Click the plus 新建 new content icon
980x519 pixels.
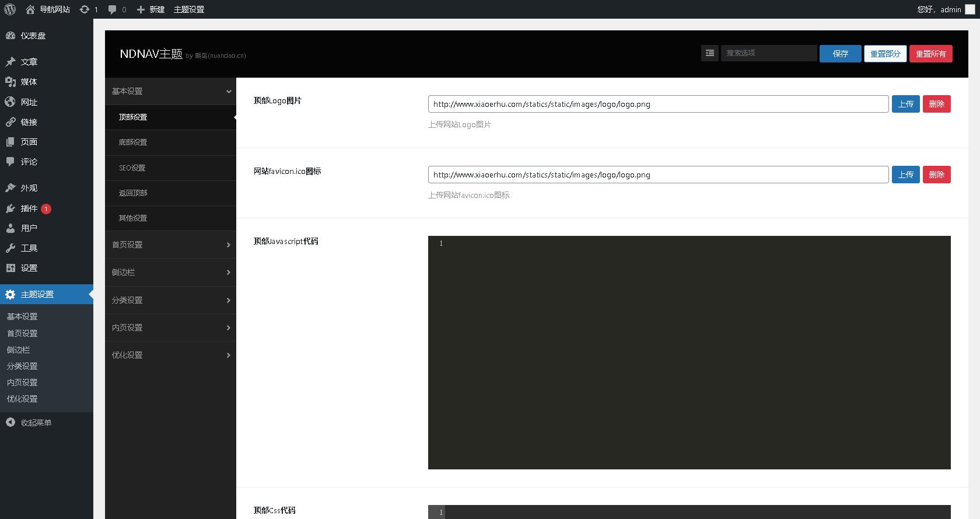tap(141, 9)
